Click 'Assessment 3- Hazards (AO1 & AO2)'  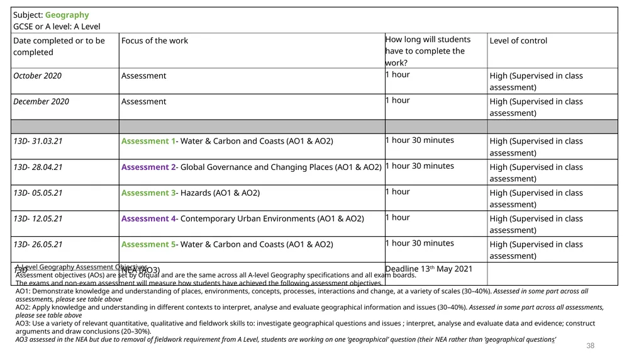[191, 193]
